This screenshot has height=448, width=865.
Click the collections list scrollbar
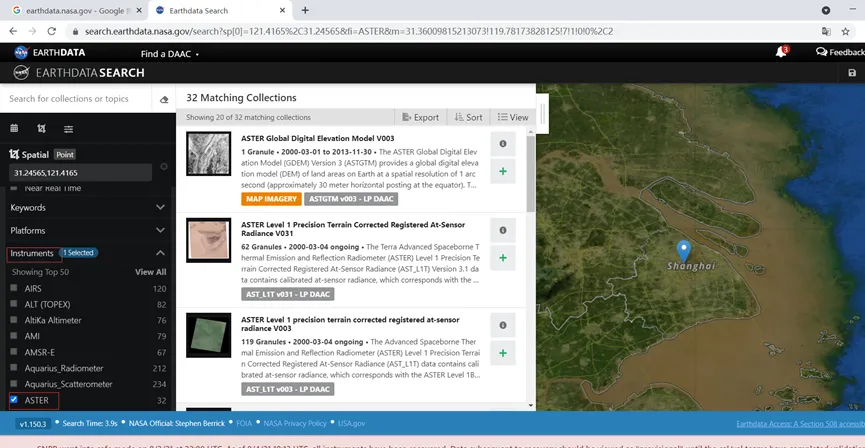tap(531, 174)
